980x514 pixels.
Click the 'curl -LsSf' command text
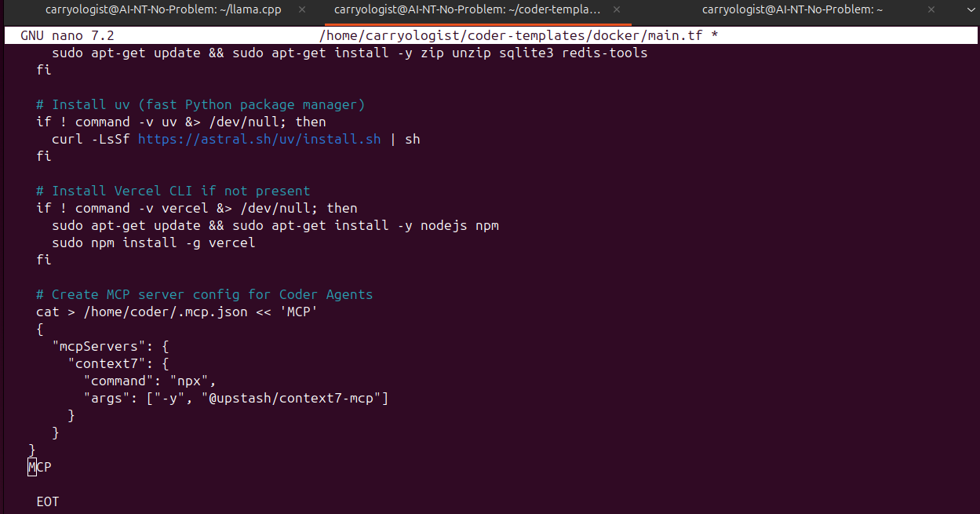coord(91,139)
